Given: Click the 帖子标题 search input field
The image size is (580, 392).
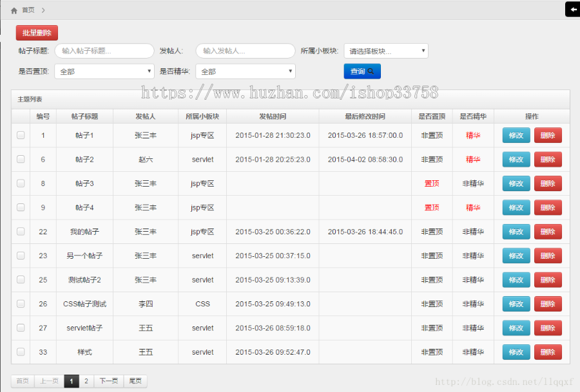Looking at the screenshot, I should 104,50.
